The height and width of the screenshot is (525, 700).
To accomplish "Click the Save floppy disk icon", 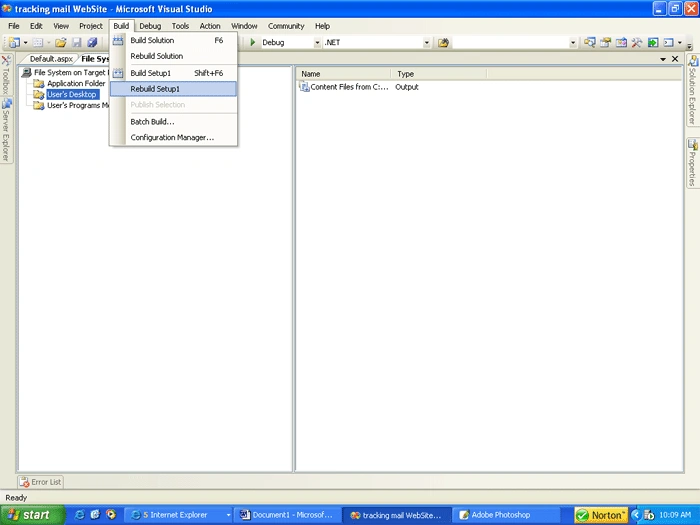I will pyautogui.click(x=77, y=42).
